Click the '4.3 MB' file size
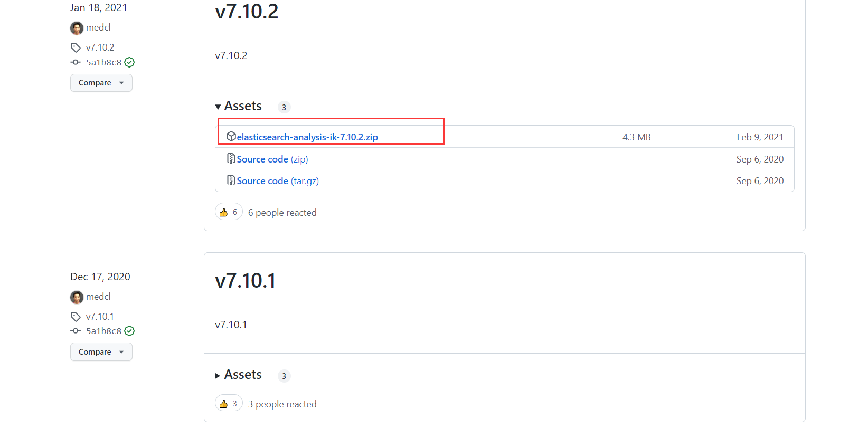The image size is (868, 428). coord(636,137)
